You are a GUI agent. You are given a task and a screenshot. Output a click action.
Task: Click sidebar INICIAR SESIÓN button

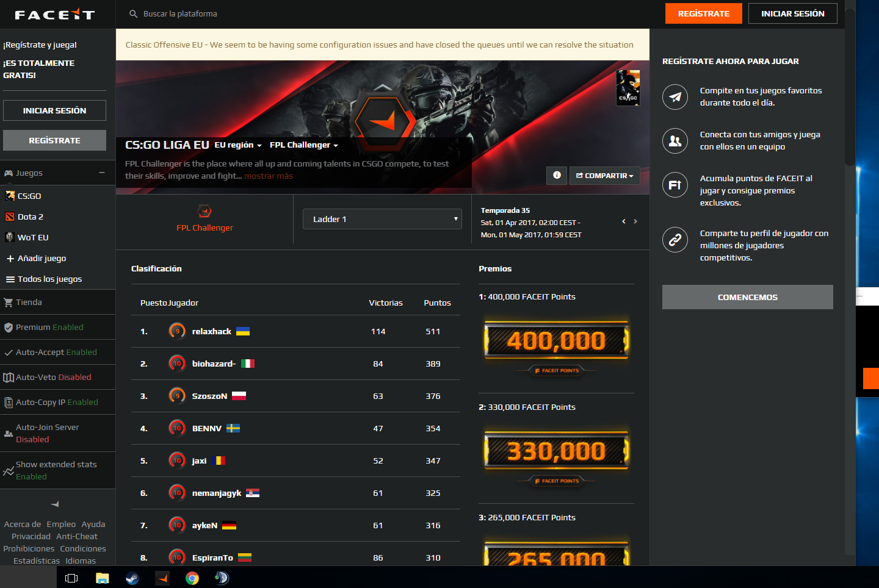[54, 110]
